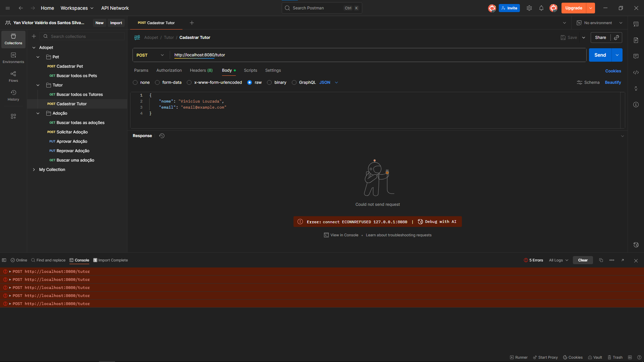Copy the request link icon beside Share
The image size is (644, 362).
[616, 38]
